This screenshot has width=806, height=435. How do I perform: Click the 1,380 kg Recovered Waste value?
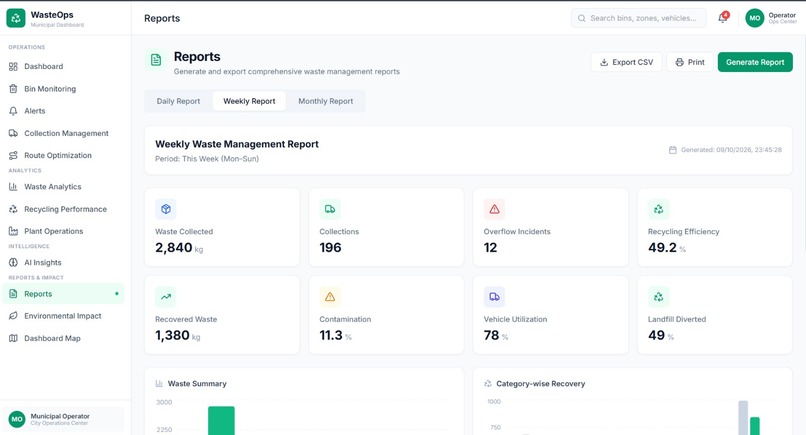tap(177, 336)
